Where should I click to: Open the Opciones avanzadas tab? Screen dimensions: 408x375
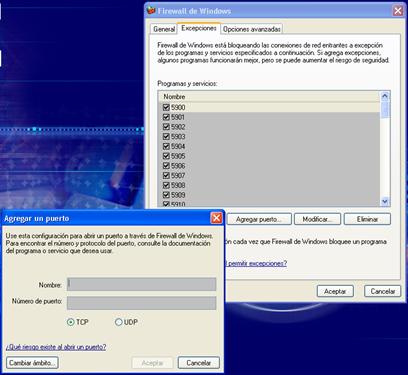(x=252, y=29)
